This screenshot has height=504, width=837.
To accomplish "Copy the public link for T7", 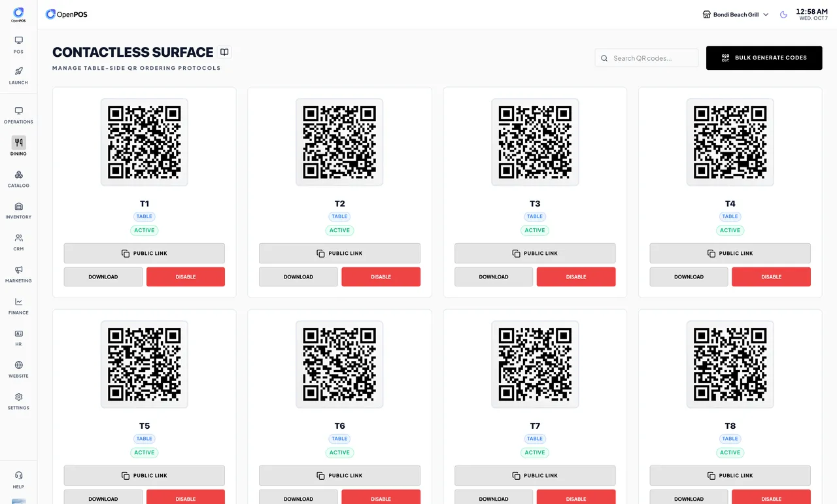I will click(x=535, y=475).
